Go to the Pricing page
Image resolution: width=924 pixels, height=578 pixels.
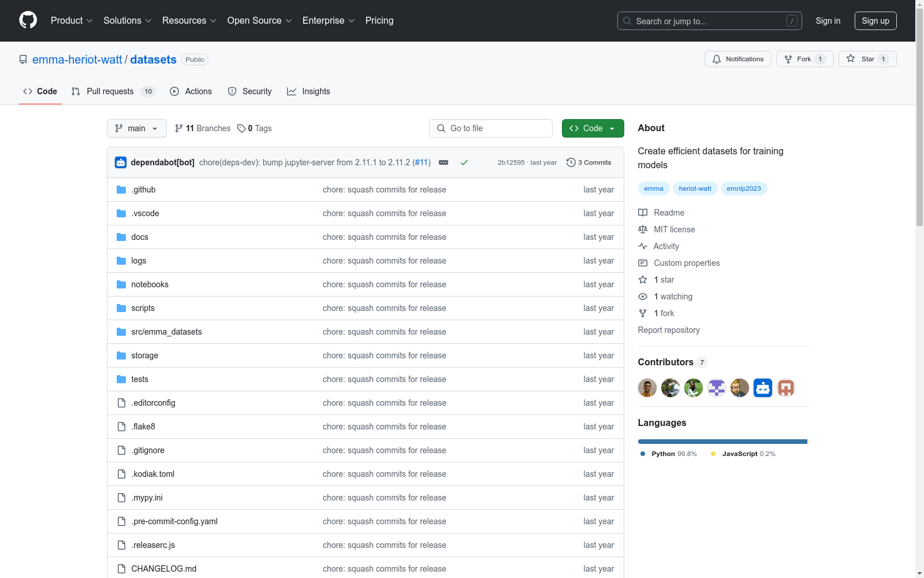click(x=379, y=20)
